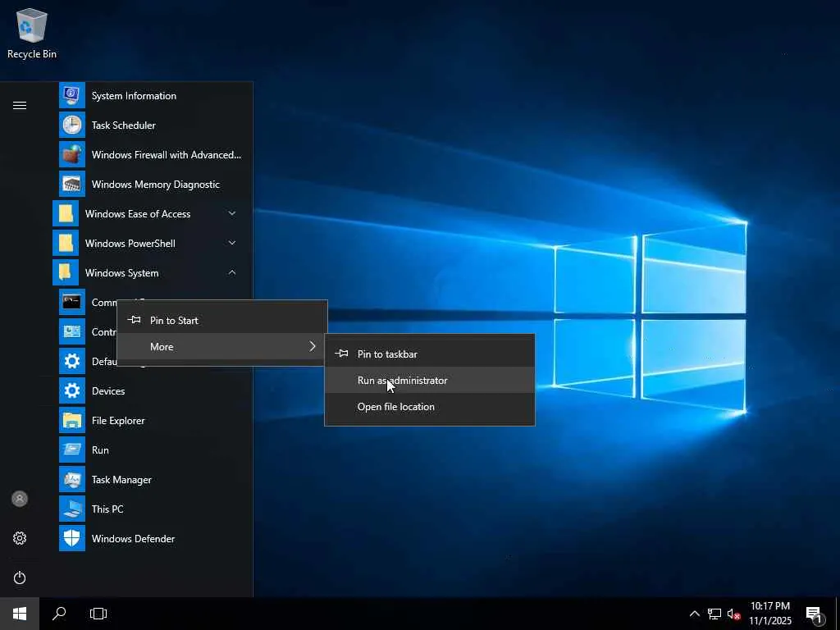Choose Pin to taskbar option
This screenshot has width=840, height=630.
point(387,354)
